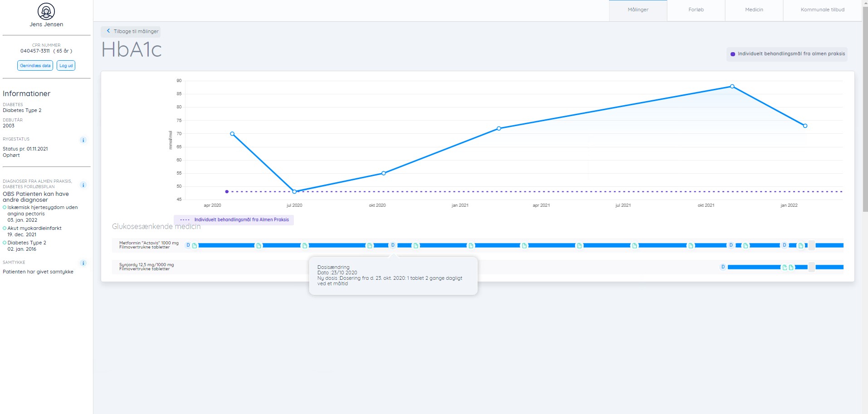Screen dimensions: 868x414
Task: Open the Forløb tab
Action: [696, 10]
